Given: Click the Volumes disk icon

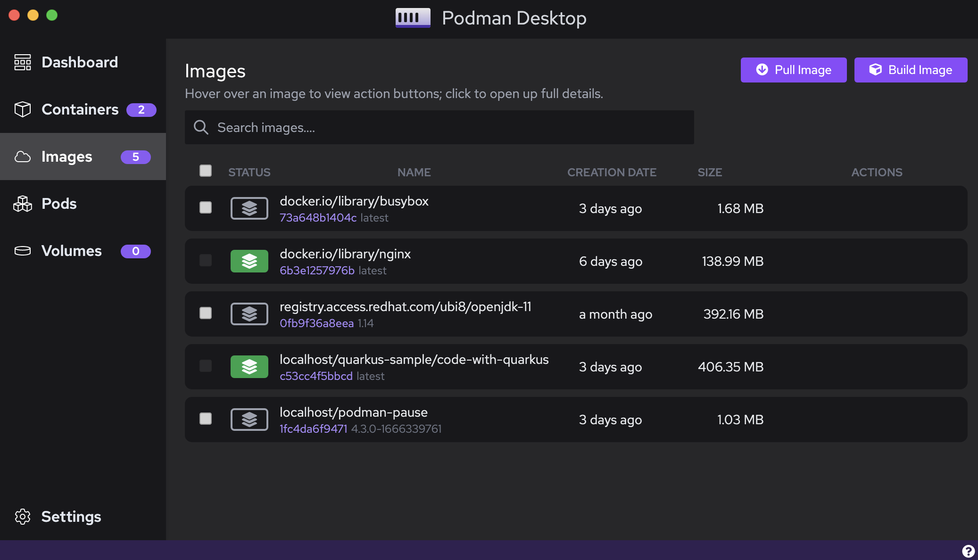Looking at the screenshot, I should tap(23, 251).
